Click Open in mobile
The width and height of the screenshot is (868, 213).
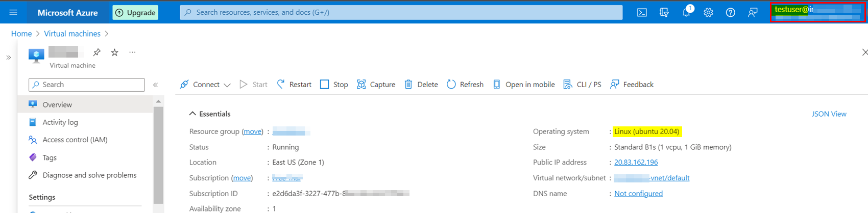point(523,85)
